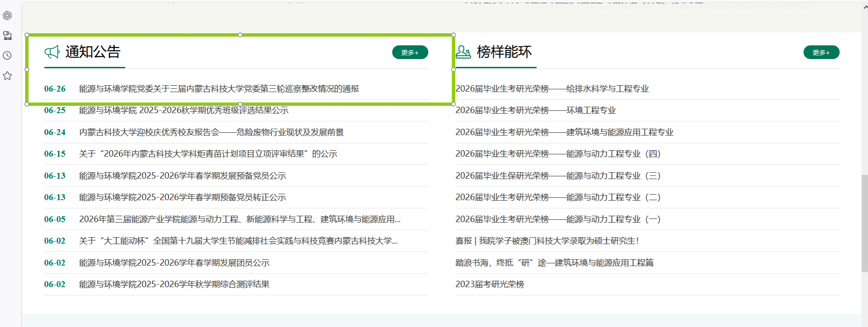Click the people icon beside 榜样能环
This screenshot has width=868, height=327.
coord(463,52)
